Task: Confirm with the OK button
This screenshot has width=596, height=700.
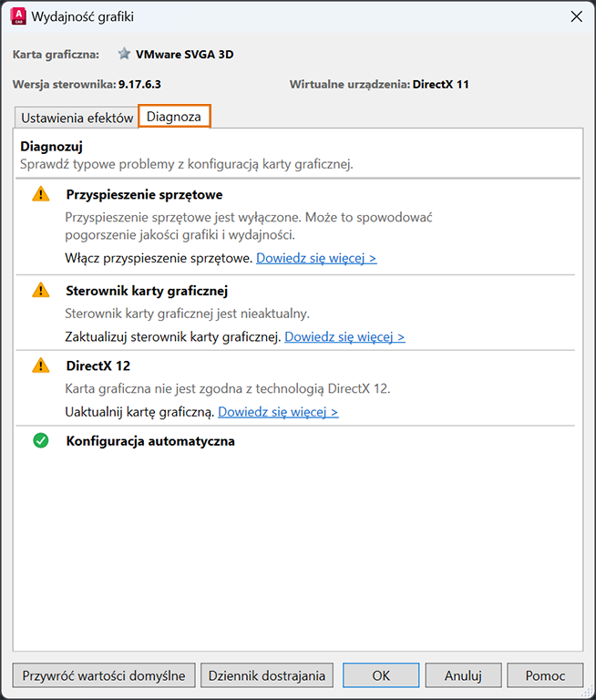Action: [x=381, y=675]
